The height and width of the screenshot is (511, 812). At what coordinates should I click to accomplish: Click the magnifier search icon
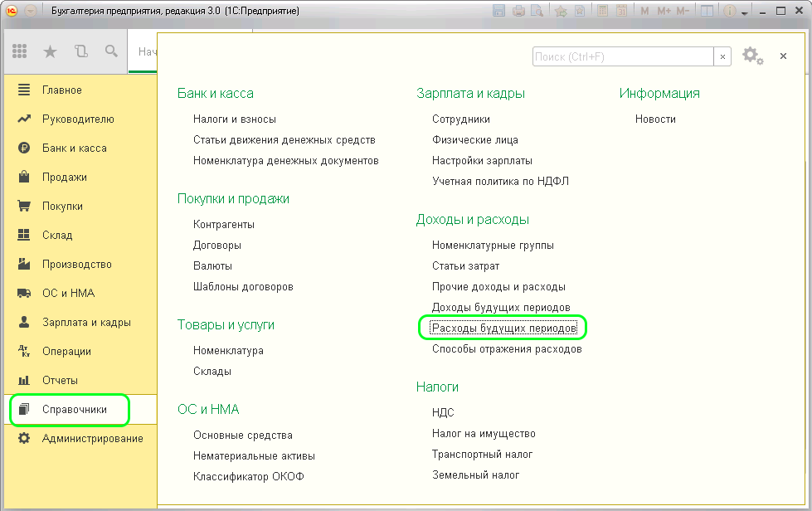111,51
